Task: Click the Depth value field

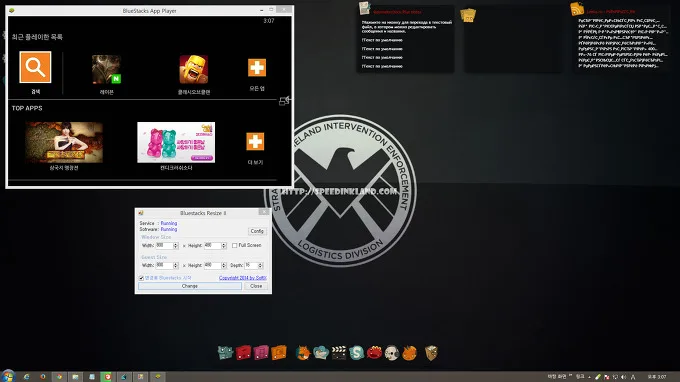Action: pos(251,265)
